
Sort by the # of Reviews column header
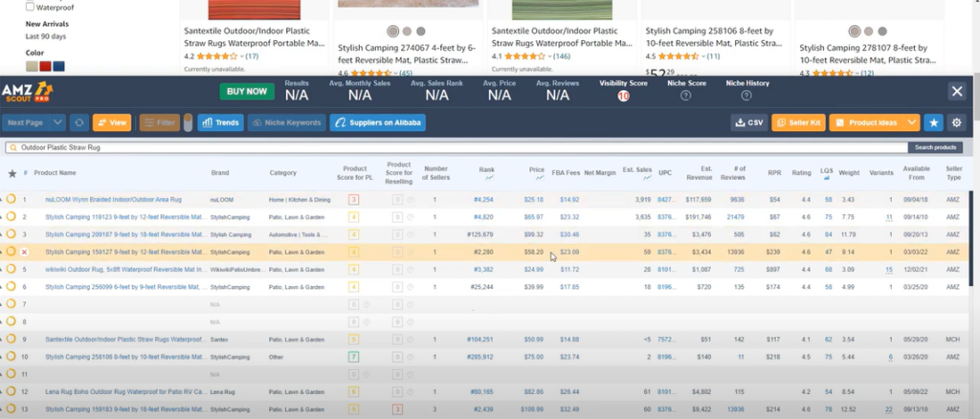click(732, 173)
